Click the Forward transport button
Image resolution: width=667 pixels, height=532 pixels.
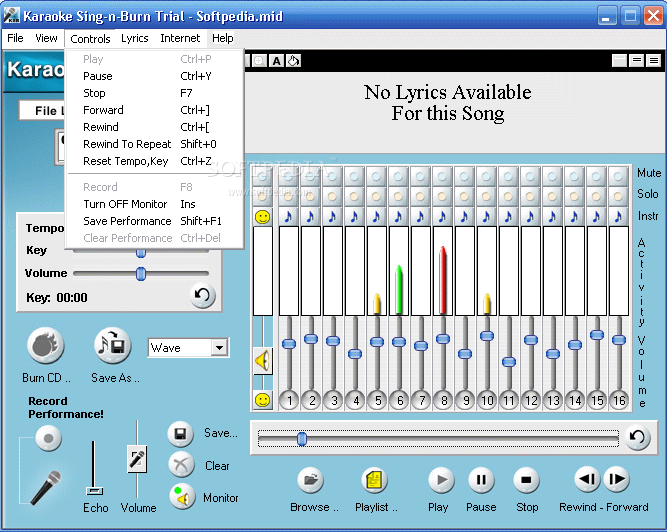[616, 479]
